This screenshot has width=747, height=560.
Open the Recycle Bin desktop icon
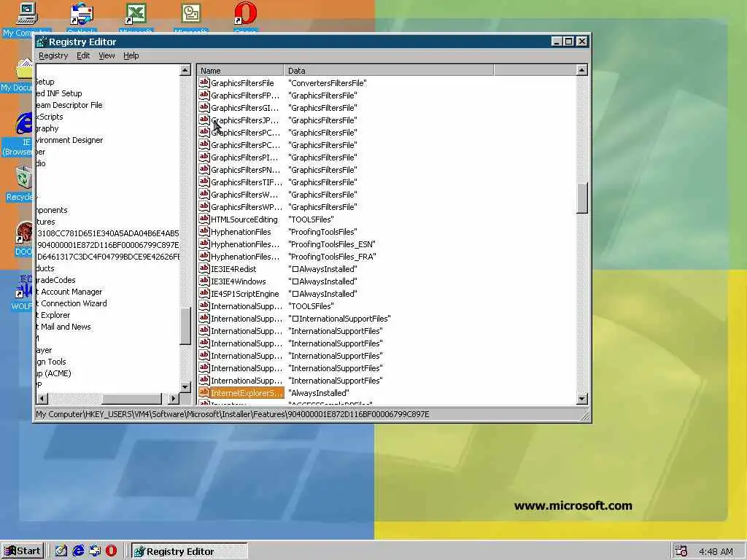pyautogui.click(x=23, y=179)
